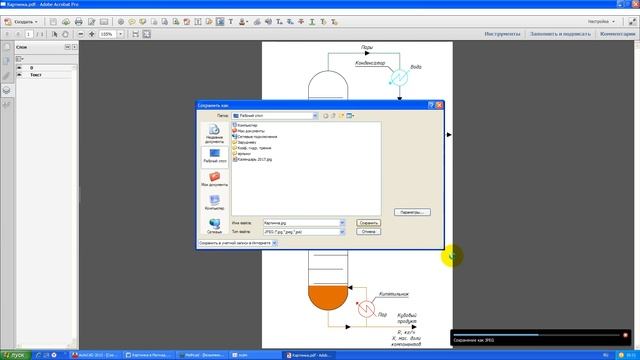Open the zoom percentage dropdown arrow

click(120, 34)
